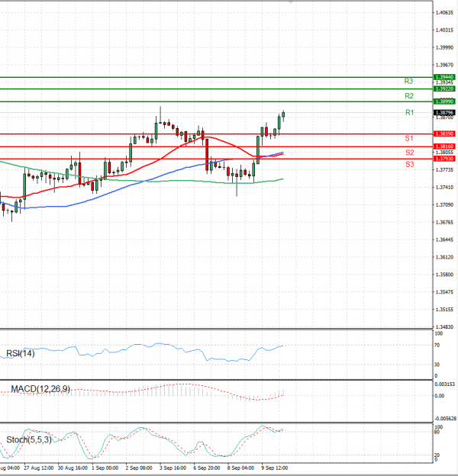This screenshot has height=476, width=458.
Task: Click the 1.36765 price axis label
Action: click(x=444, y=222)
